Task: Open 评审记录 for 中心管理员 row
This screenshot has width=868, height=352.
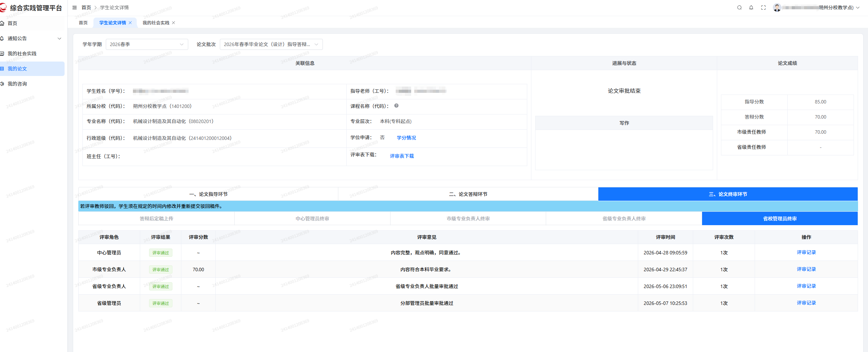Action: [806, 252]
